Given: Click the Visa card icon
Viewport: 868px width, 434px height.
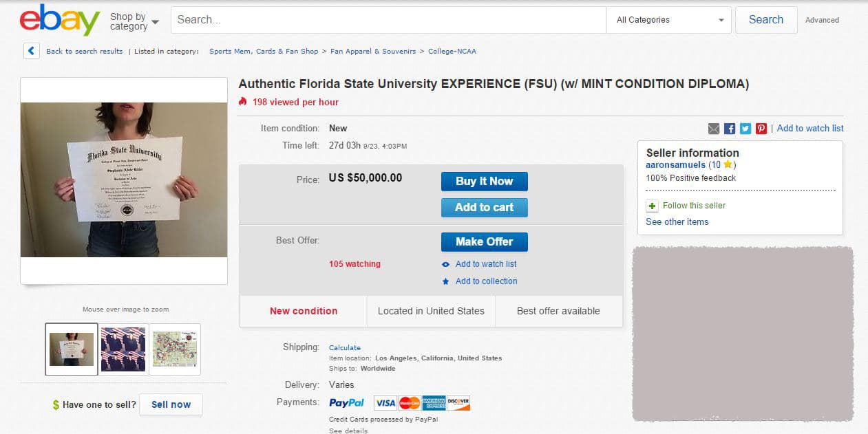Looking at the screenshot, I should [x=385, y=402].
